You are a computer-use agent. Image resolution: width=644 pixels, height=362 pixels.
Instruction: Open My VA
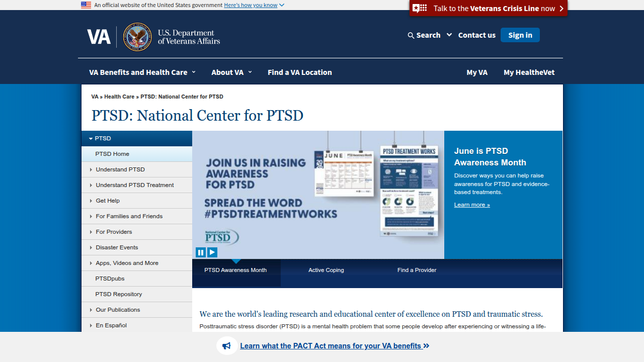click(x=477, y=72)
